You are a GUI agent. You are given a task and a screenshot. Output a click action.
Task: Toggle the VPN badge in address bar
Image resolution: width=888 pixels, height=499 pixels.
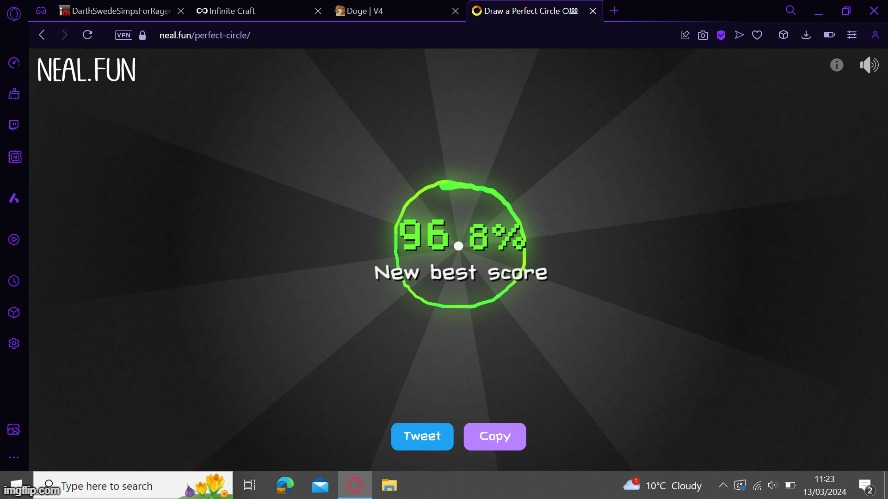(123, 35)
